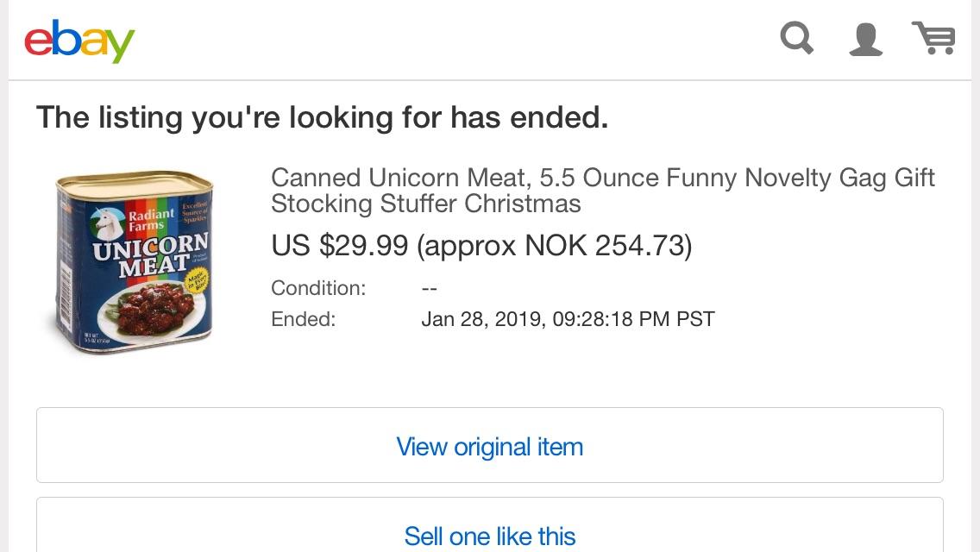Check the cart by clicking its icon

click(x=933, y=39)
